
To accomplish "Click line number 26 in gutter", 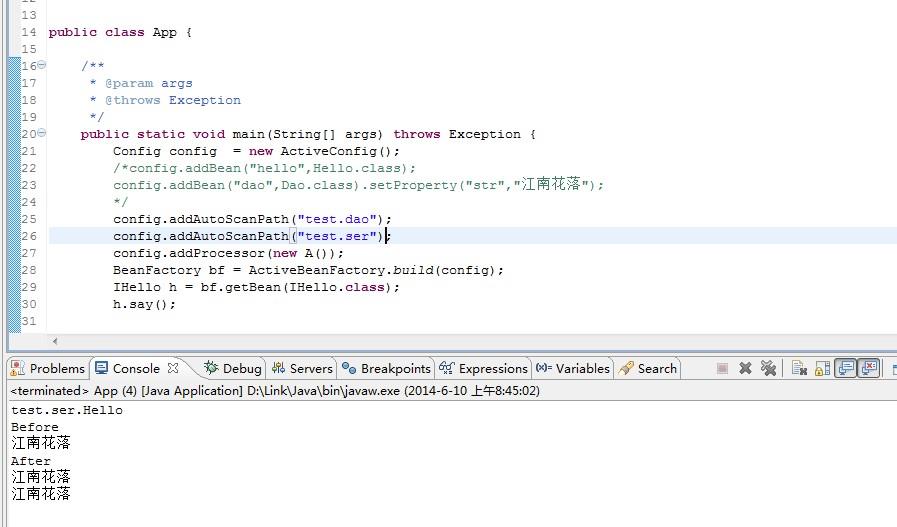I will (29, 236).
